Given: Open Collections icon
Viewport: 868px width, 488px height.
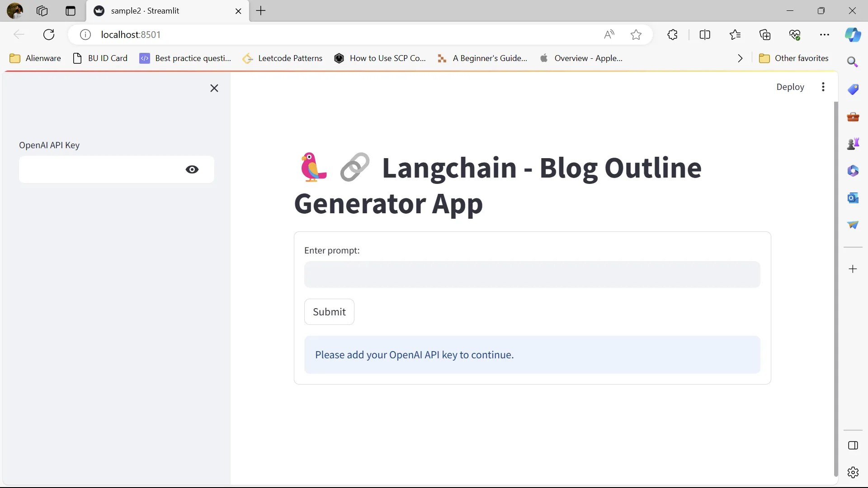Looking at the screenshot, I should click(x=765, y=35).
